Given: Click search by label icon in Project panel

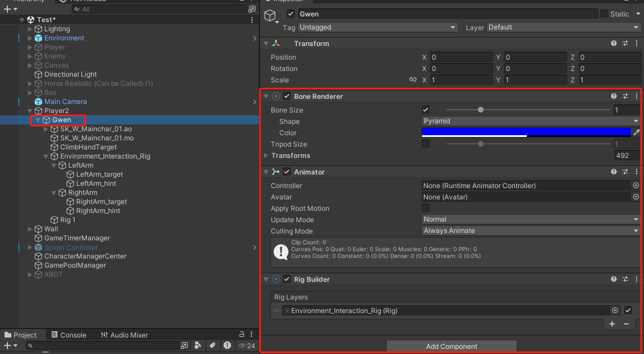Looking at the screenshot, I should (212, 345).
